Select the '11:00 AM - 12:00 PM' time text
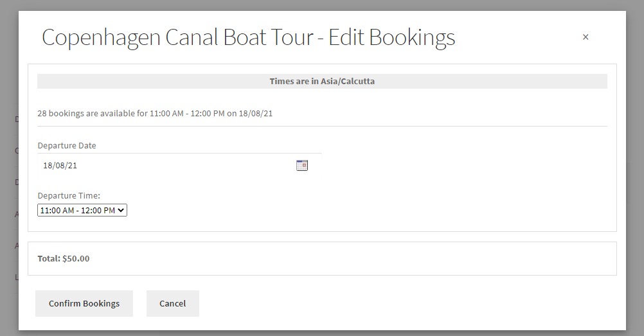Viewport: 644px width, 336px height. tap(77, 210)
